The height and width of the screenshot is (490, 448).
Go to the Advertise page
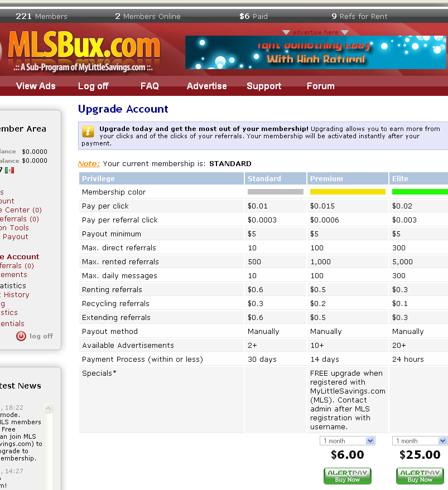pos(207,86)
